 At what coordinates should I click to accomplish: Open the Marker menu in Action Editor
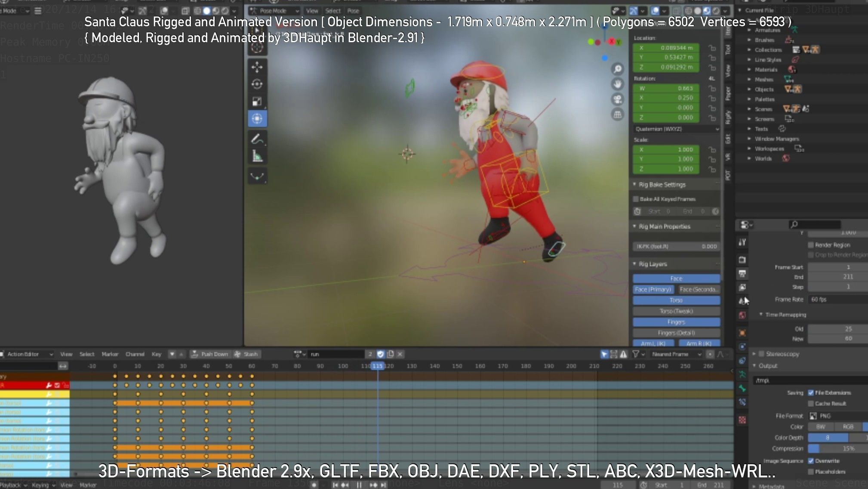click(110, 354)
